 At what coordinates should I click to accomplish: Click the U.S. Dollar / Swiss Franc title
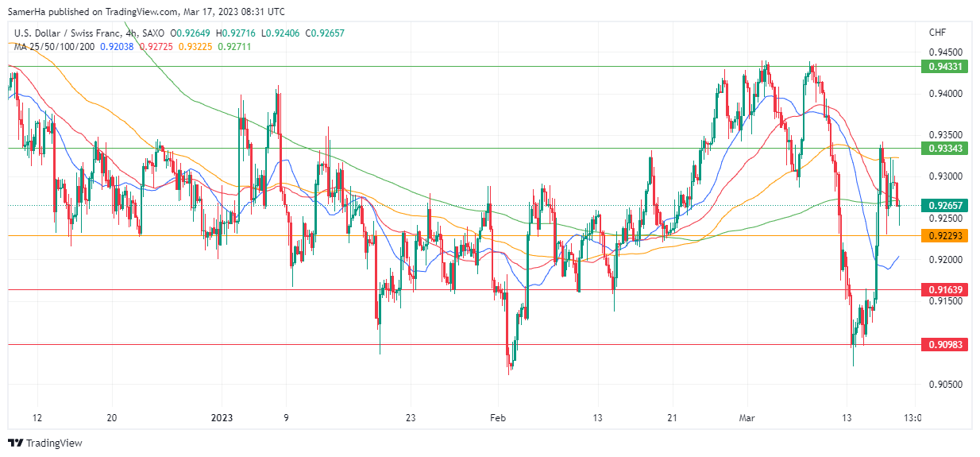coord(70,33)
